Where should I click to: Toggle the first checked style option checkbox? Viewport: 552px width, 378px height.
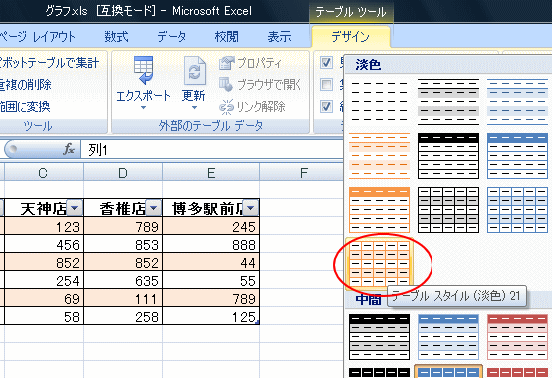[326, 63]
